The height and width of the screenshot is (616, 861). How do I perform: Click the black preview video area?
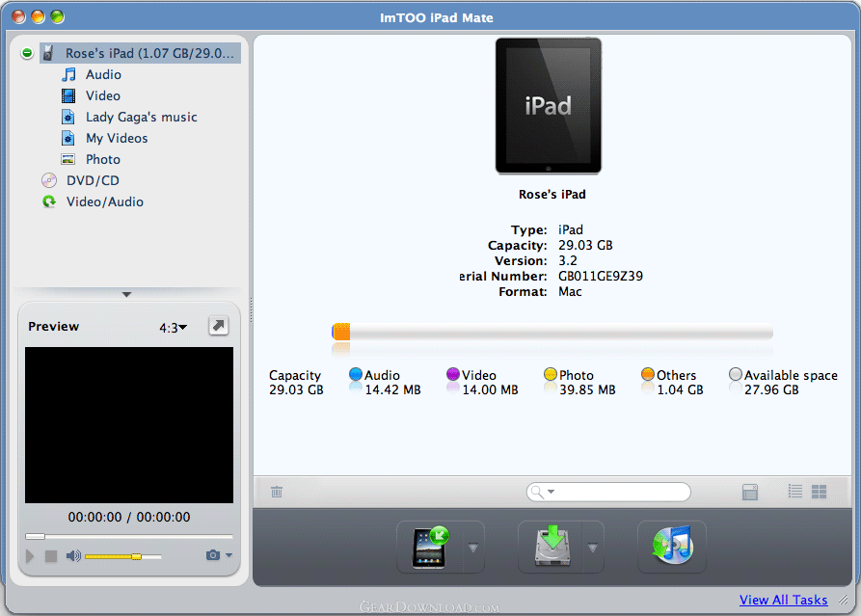point(129,425)
